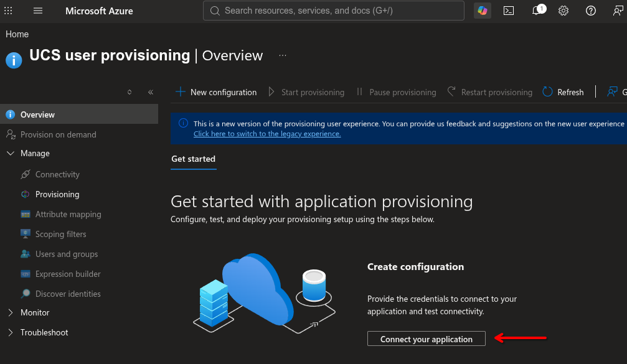Screen dimensions: 627x364
Task: Click the feedback icon at toolbar end
Action: pos(612,92)
